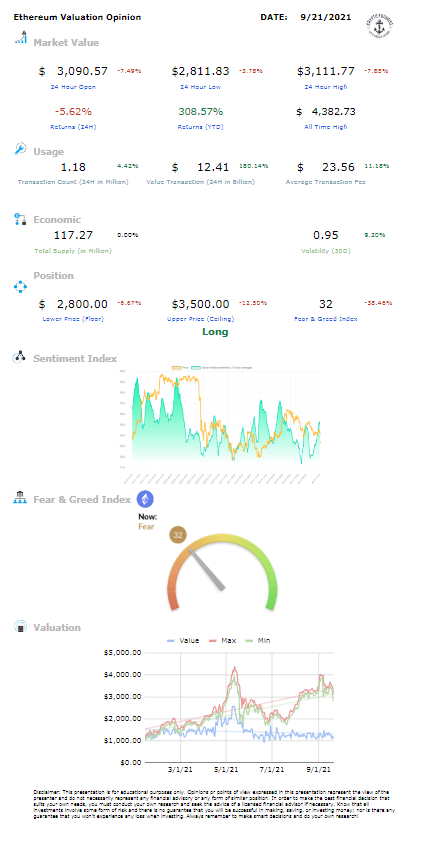Click the Fear & Greed Index label under 32
This screenshot has height=841, width=421.
pyautogui.click(x=327, y=319)
